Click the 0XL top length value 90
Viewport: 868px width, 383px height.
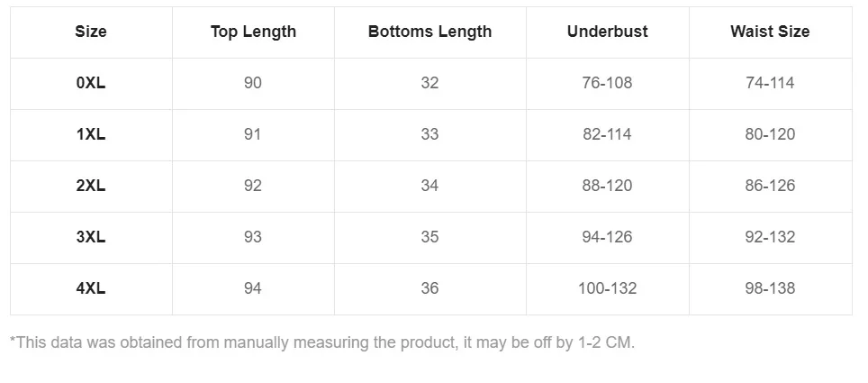point(253,83)
